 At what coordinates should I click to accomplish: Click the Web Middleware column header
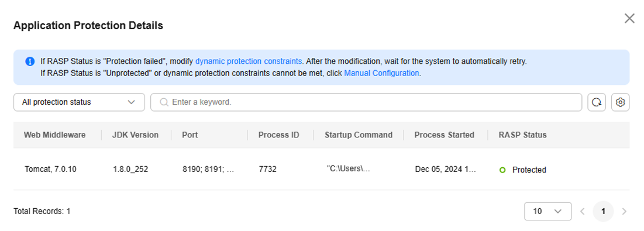click(x=54, y=135)
